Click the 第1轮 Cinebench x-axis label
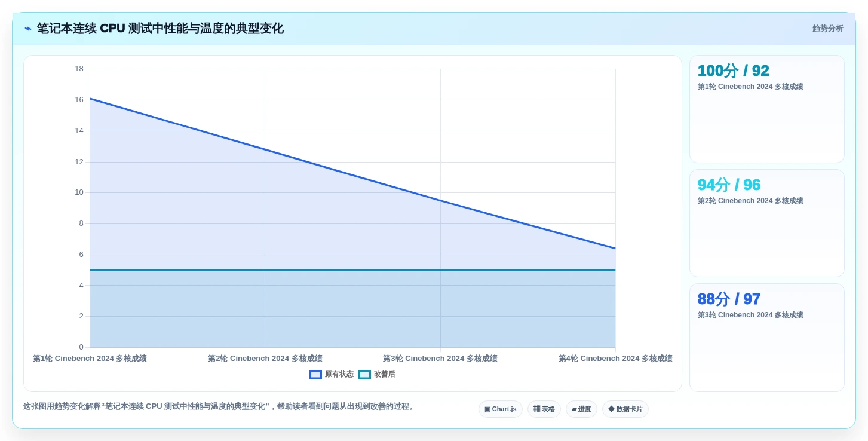The height and width of the screenshot is (441, 868). [90, 359]
